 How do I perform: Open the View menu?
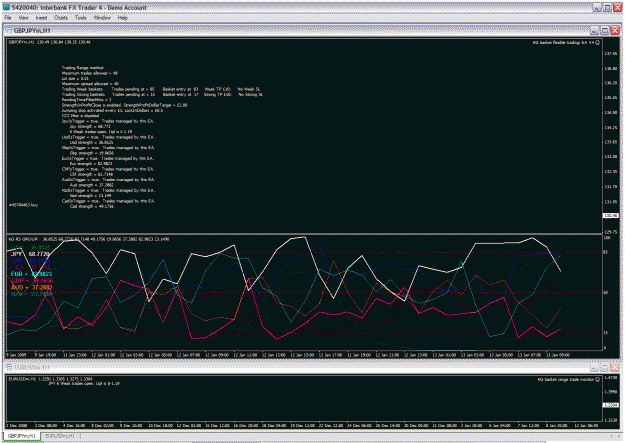(24, 18)
